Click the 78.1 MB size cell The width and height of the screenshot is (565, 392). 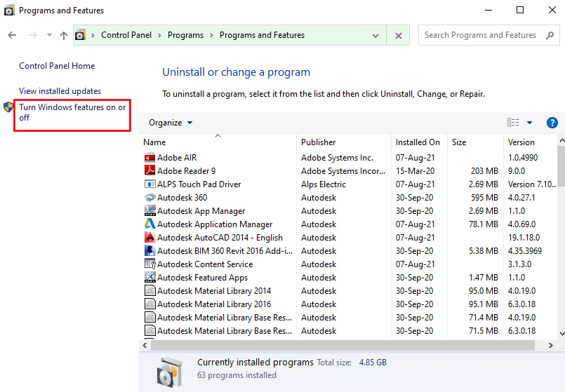[483, 224]
